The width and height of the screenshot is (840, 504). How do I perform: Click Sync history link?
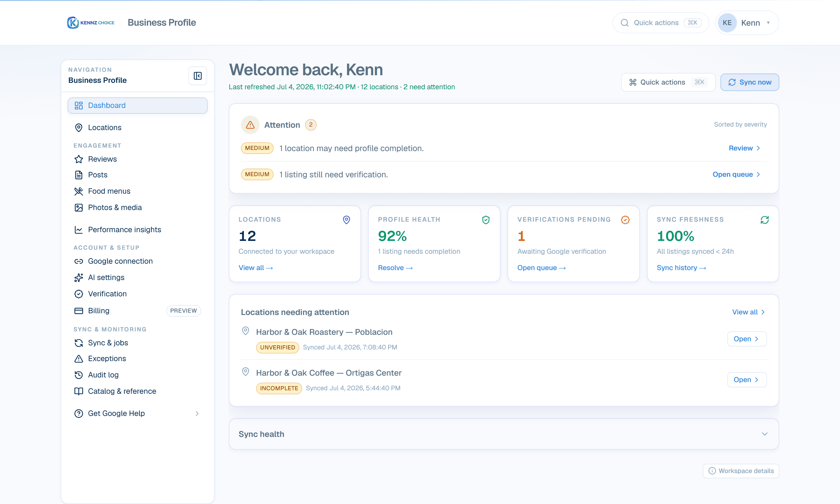click(681, 268)
